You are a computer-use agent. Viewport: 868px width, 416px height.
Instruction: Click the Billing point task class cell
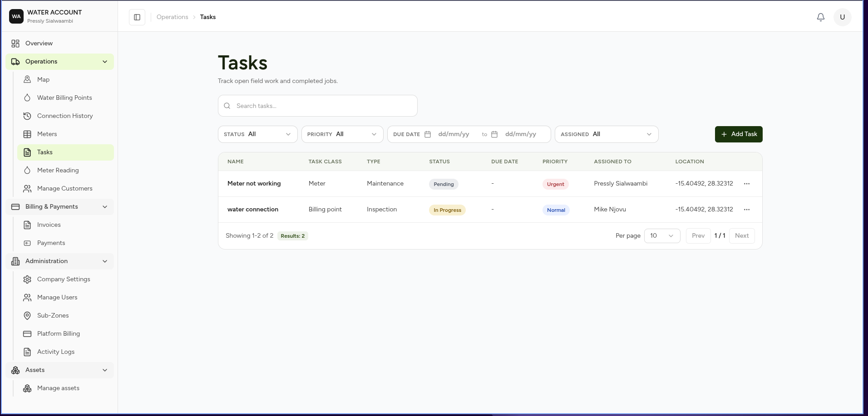coord(325,210)
